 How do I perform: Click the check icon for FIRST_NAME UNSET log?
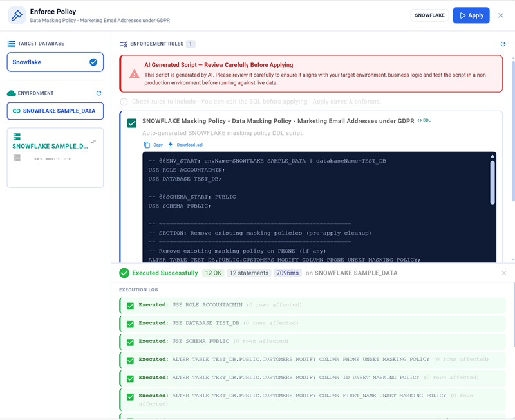coord(131,397)
